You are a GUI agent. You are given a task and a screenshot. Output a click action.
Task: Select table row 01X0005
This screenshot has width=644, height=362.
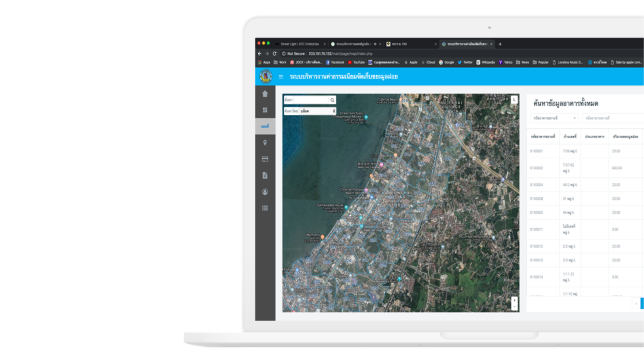[586, 212]
